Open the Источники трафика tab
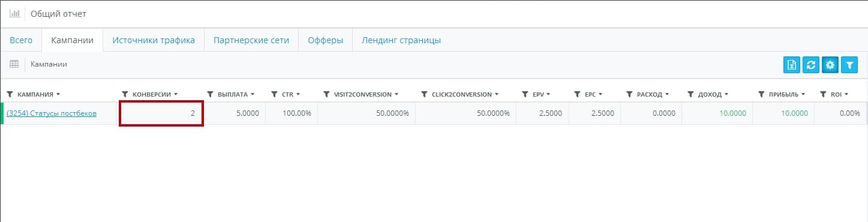This screenshot has height=222, width=868. click(x=154, y=40)
